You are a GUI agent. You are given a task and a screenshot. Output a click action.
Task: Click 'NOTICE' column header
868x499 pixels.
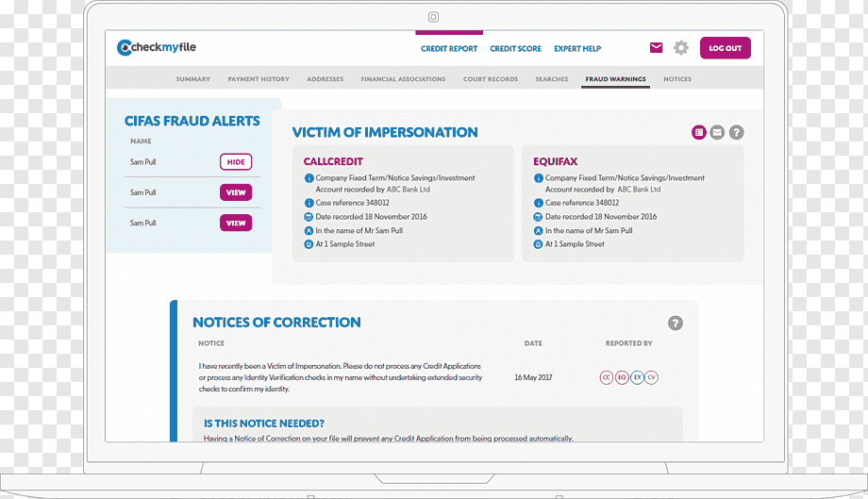[x=211, y=343]
